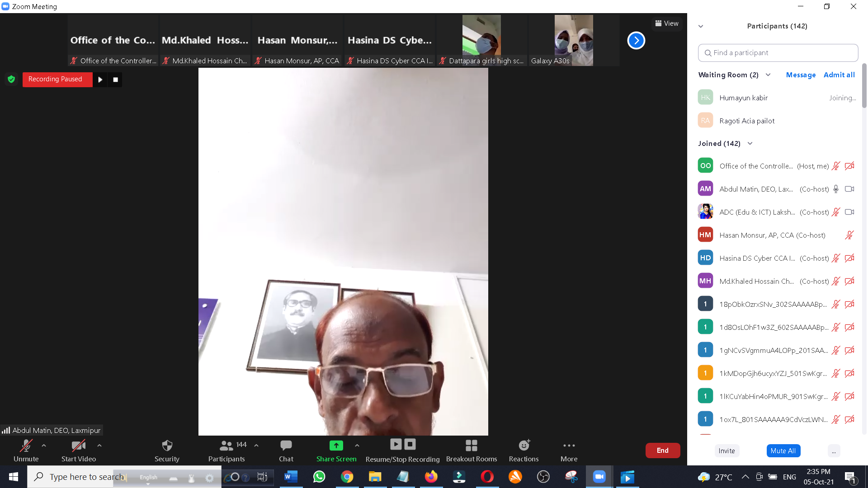Toggle camera for Md.Khaled Hossain Ch
Viewport: 868px width, 488px height.
pyautogui.click(x=849, y=282)
